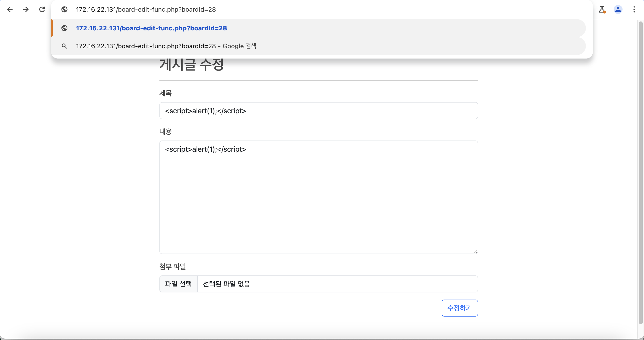Submit with the 수정하기 button
Image resolution: width=644 pixels, height=340 pixels.
[x=460, y=308]
